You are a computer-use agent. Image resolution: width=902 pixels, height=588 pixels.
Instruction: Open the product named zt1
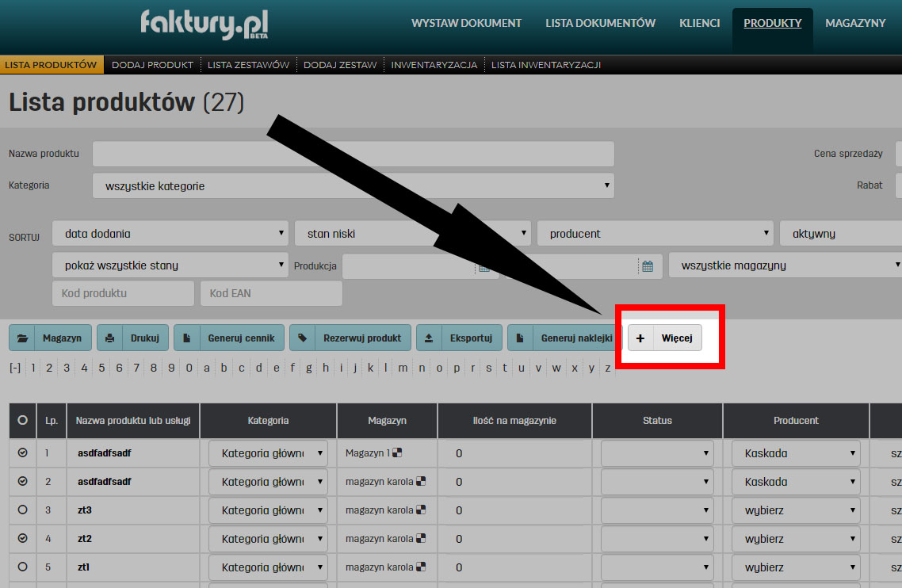[x=85, y=567]
